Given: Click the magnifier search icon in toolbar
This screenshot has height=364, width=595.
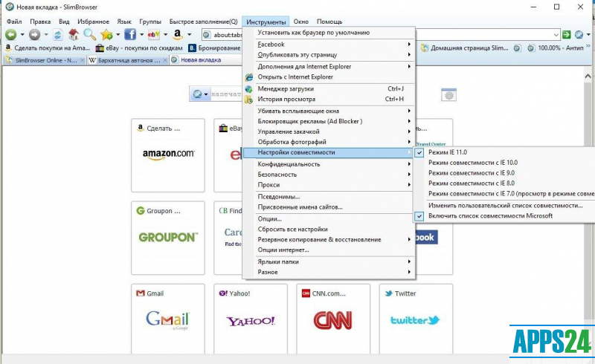Looking at the screenshot, I should pos(89,35).
